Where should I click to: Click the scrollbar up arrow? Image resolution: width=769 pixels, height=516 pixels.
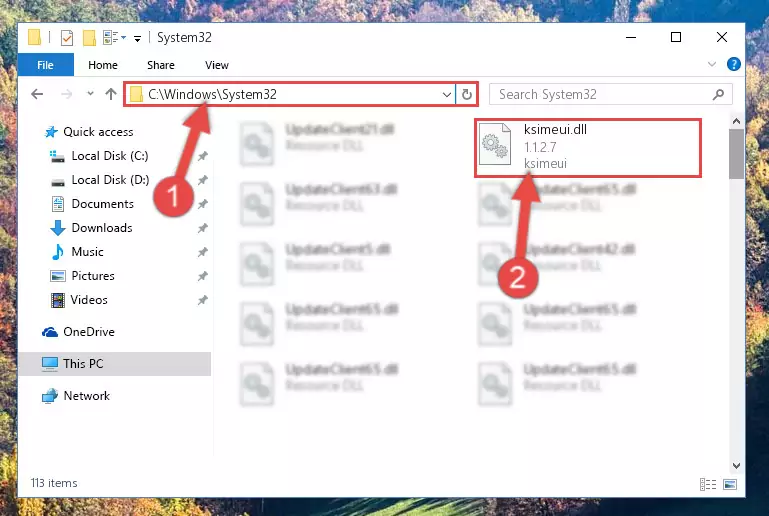click(x=736, y=121)
